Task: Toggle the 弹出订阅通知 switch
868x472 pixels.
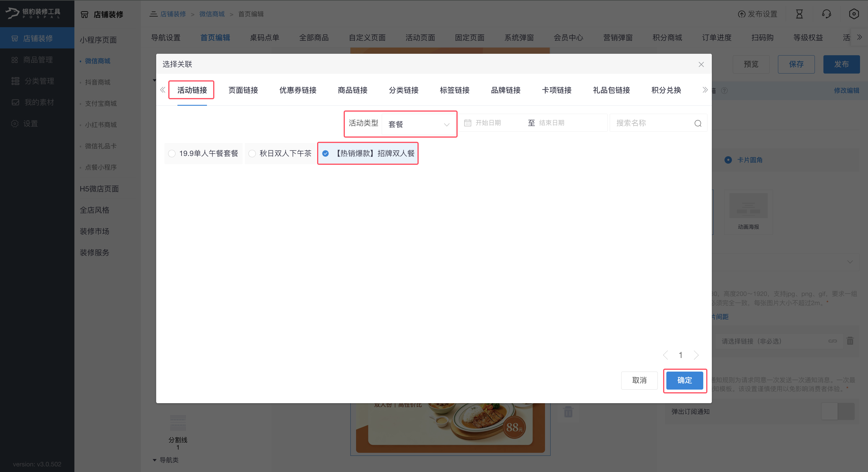Action: (x=838, y=411)
